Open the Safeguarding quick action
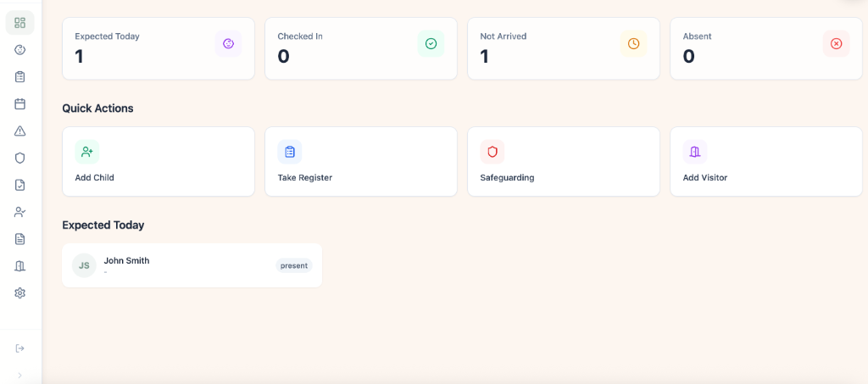 (564, 162)
